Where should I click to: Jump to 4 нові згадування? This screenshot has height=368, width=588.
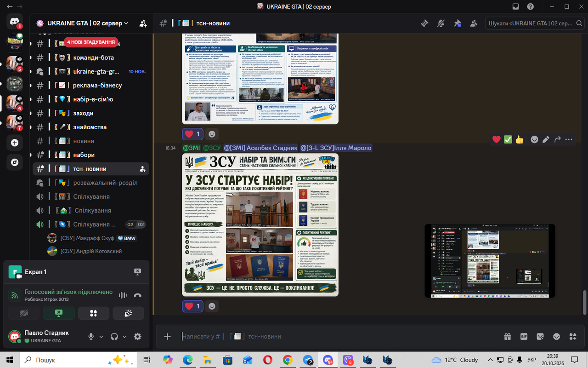[x=90, y=42]
